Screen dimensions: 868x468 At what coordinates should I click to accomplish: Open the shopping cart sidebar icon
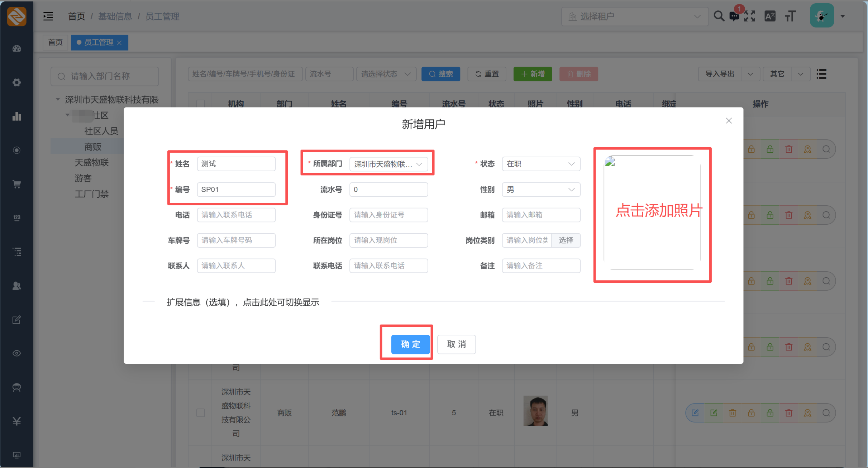click(x=16, y=184)
